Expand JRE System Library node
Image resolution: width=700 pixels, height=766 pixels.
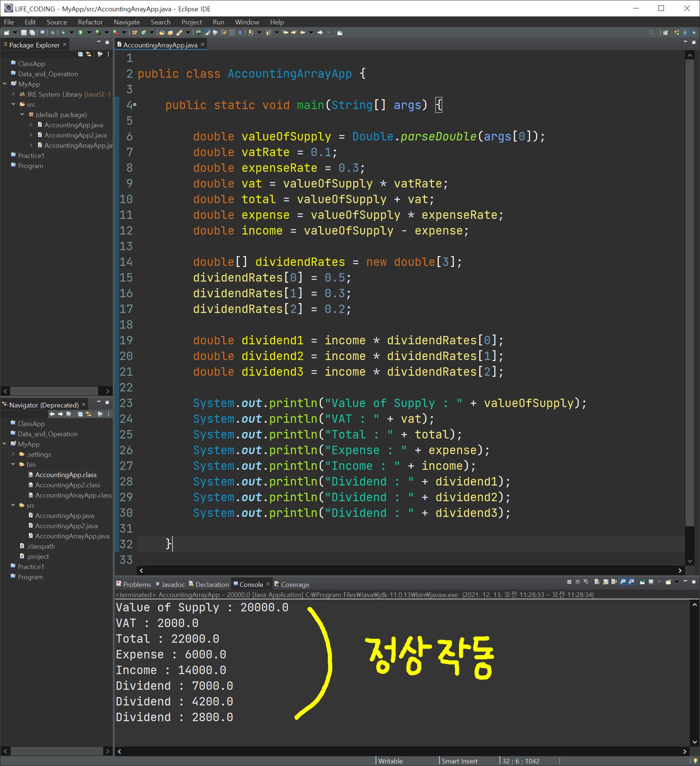14,94
